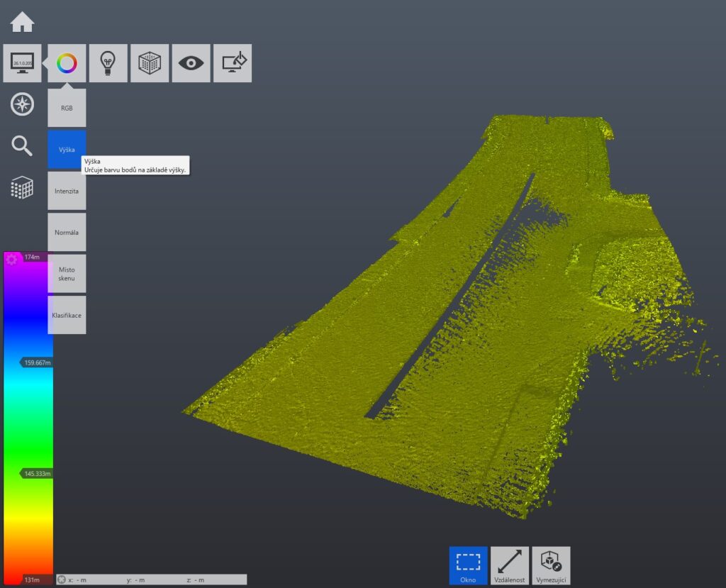Viewport: 726px width, 588px height.
Task: Select Místo skenu color option
Action: pos(67,274)
